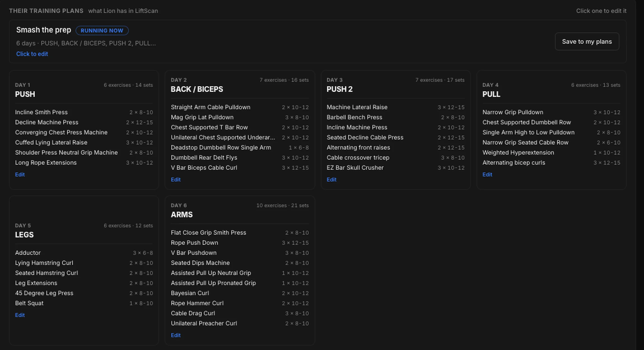The height and width of the screenshot is (350, 644).
Task: Select 'Cable crossover tricep' exercise
Action: [395, 157]
